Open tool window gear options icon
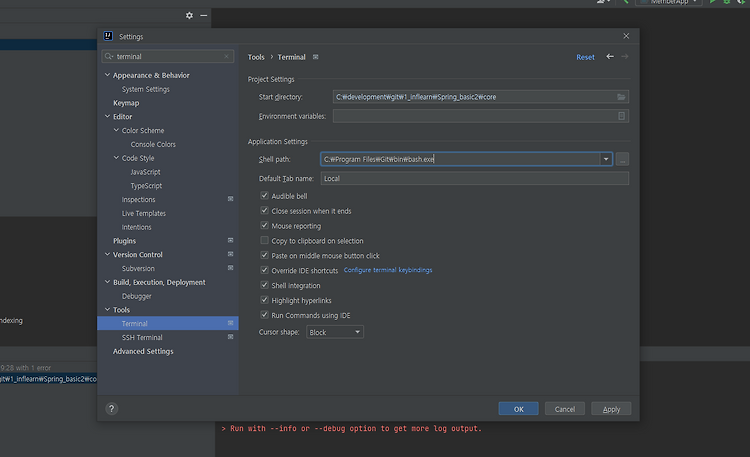The height and width of the screenshot is (457, 750). [x=189, y=15]
